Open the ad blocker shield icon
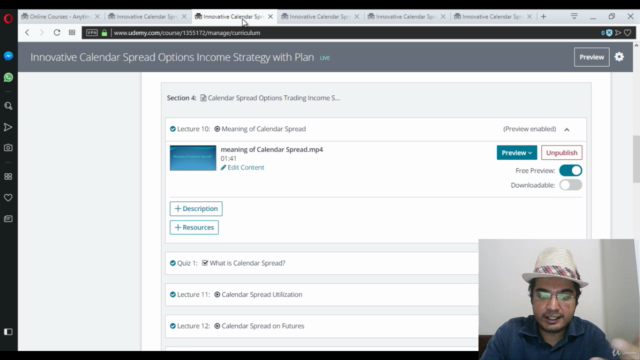The height and width of the screenshot is (360, 640). 609,33
